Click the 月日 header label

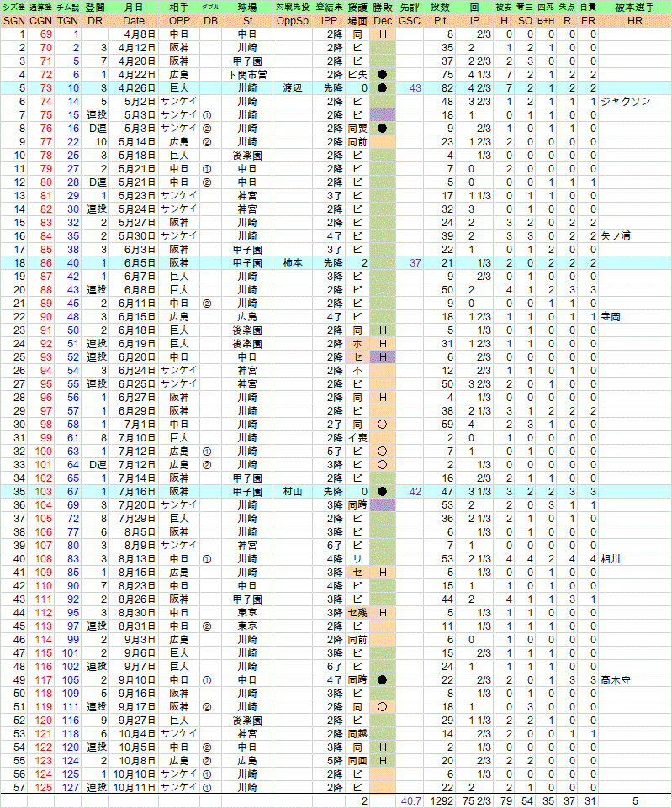click(x=134, y=8)
